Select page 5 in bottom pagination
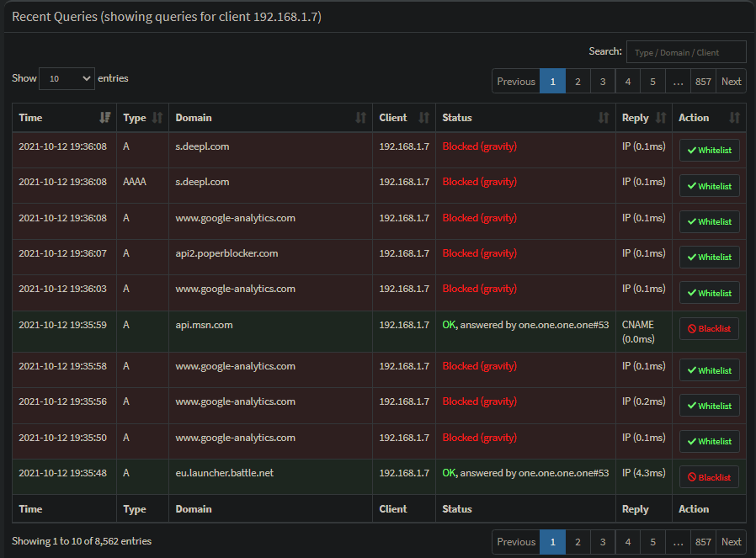The image size is (756, 558). click(x=652, y=542)
